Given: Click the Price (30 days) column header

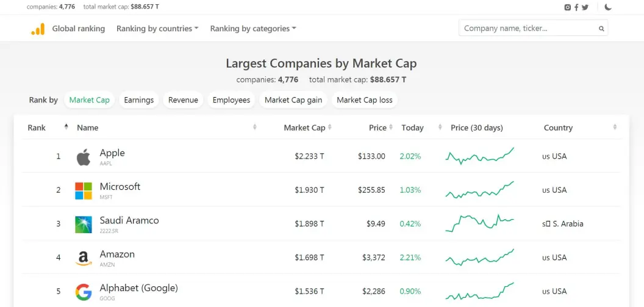Looking at the screenshot, I should pos(476,128).
